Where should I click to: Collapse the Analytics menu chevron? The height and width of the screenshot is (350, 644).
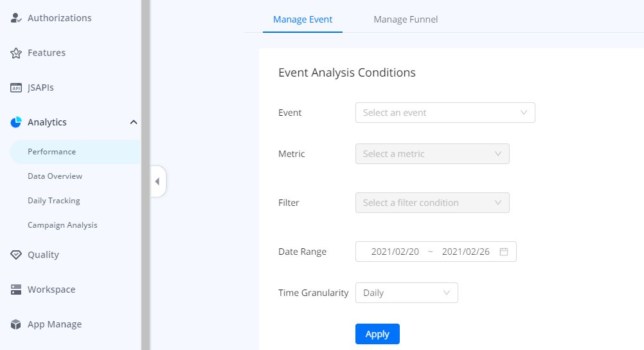click(x=133, y=122)
